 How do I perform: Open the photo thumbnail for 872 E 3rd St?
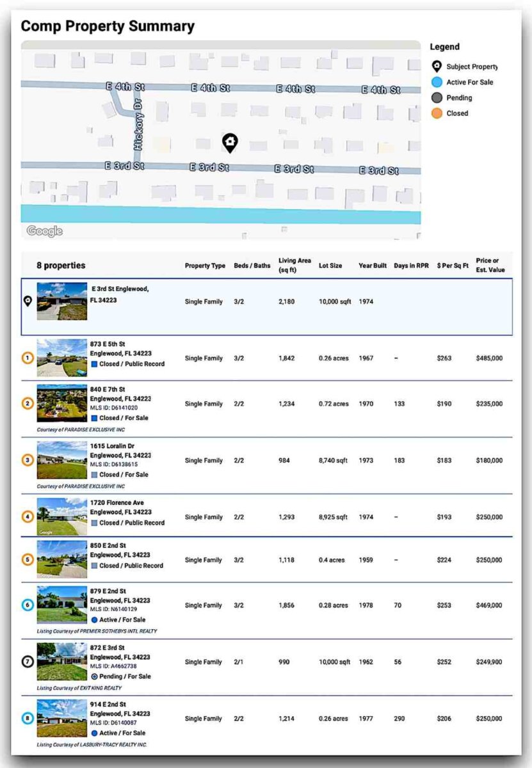click(x=62, y=662)
